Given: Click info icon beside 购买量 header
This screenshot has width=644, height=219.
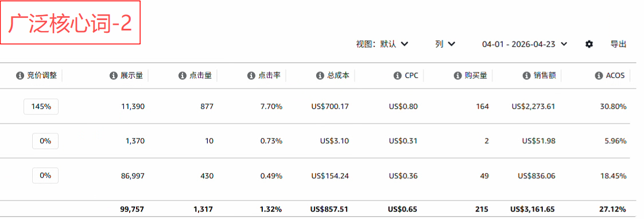Looking at the screenshot, I should pos(457,76).
